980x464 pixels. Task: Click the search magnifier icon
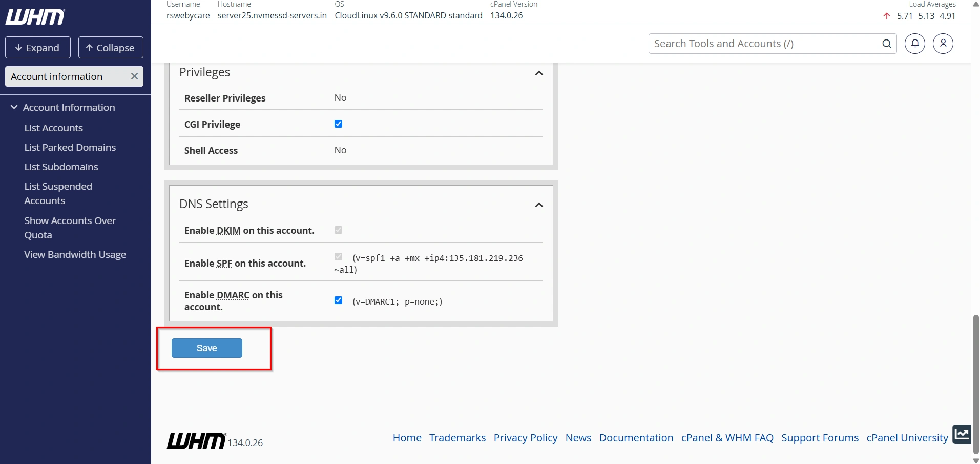point(887,44)
